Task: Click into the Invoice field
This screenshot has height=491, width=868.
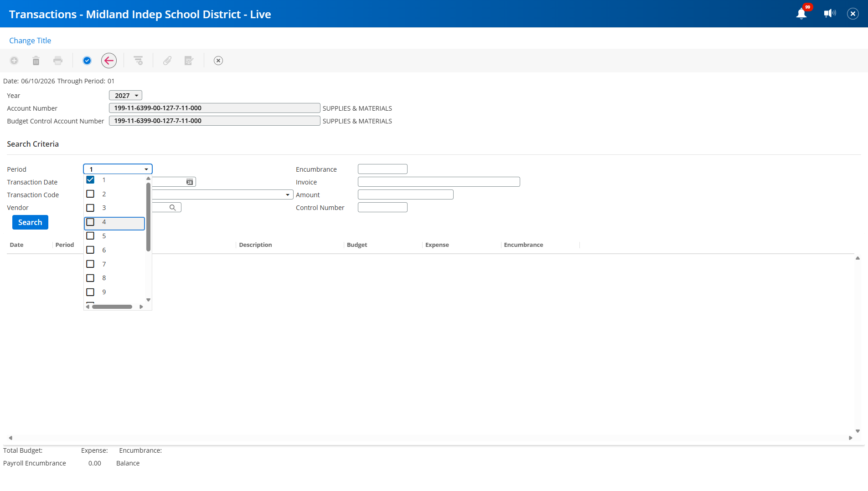Action: tap(439, 182)
